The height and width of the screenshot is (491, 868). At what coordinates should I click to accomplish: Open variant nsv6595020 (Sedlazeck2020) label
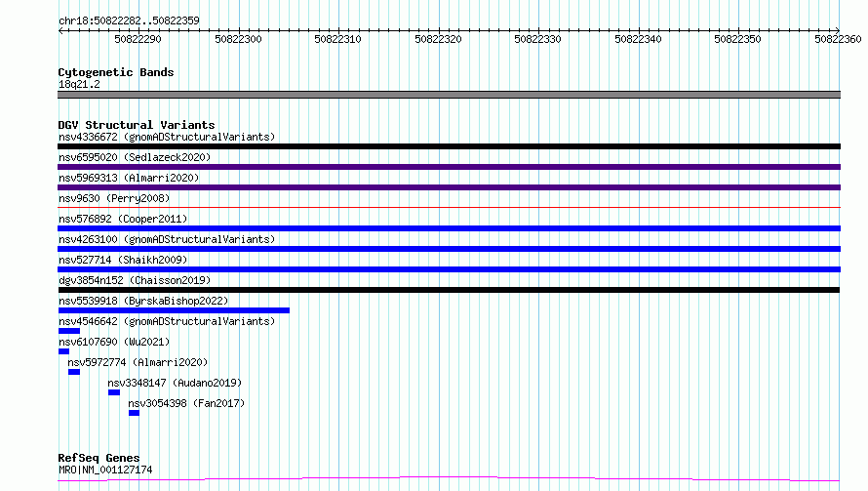[x=135, y=157]
